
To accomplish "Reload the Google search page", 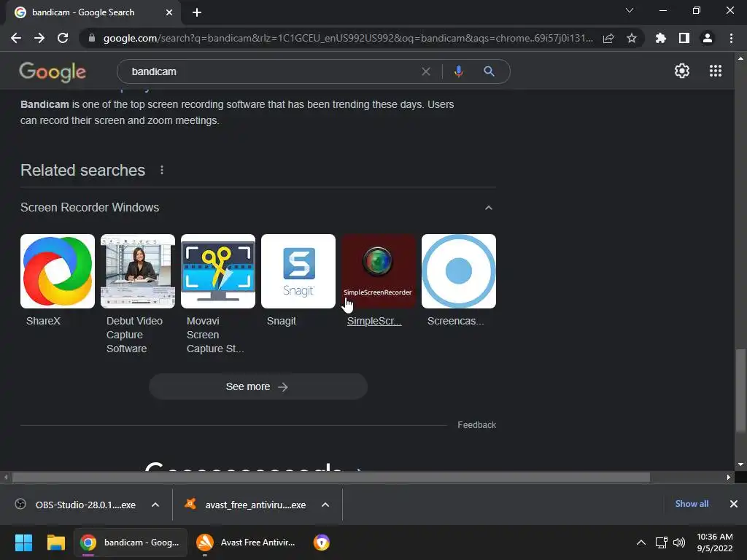I will coord(63,38).
